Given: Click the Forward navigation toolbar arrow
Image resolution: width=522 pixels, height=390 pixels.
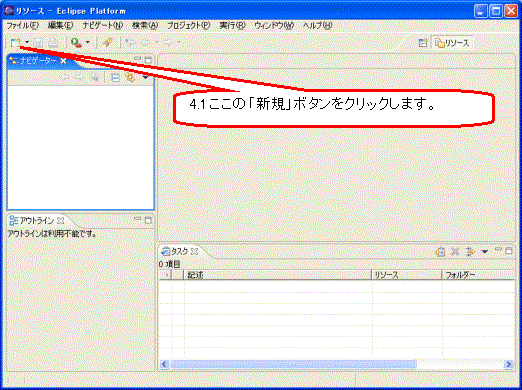Looking at the screenshot, I should [168, 42].
